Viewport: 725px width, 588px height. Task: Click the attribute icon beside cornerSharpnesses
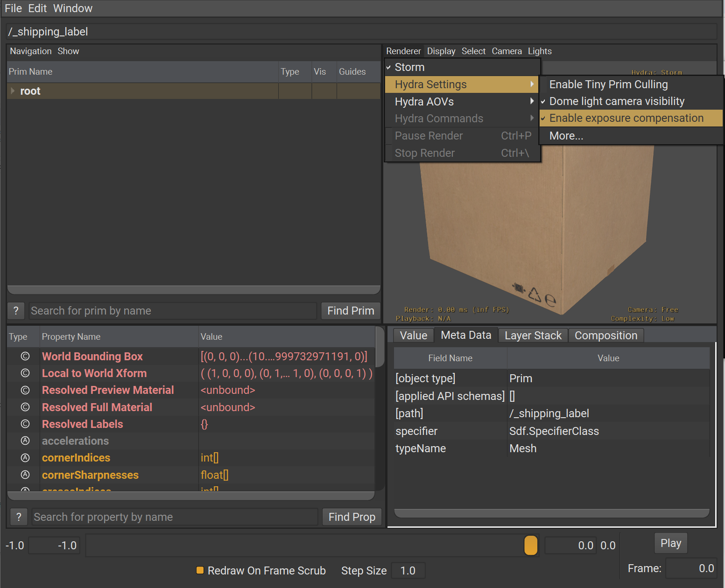[25, 475]
